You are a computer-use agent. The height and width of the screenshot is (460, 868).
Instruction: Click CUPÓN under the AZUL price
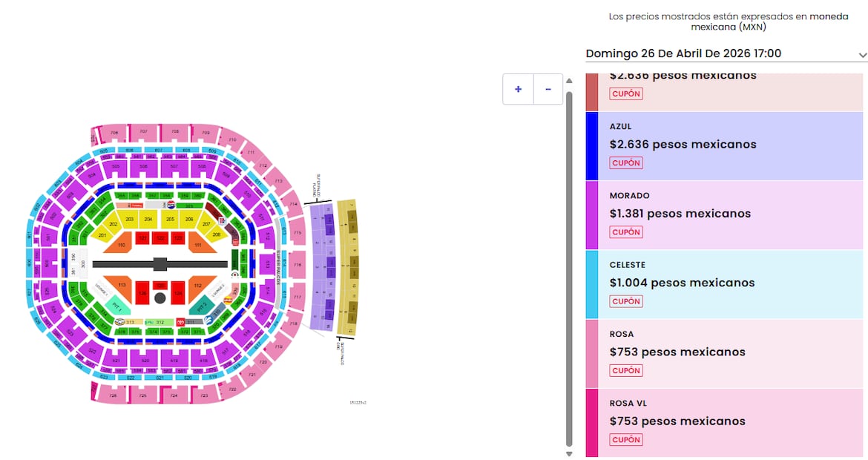point(625,162)
